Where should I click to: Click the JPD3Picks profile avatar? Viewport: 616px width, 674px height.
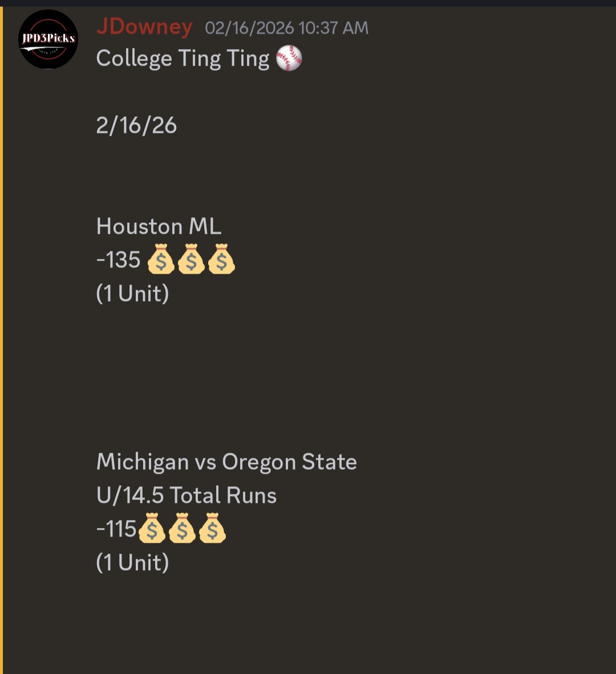(x=48, y=39)
